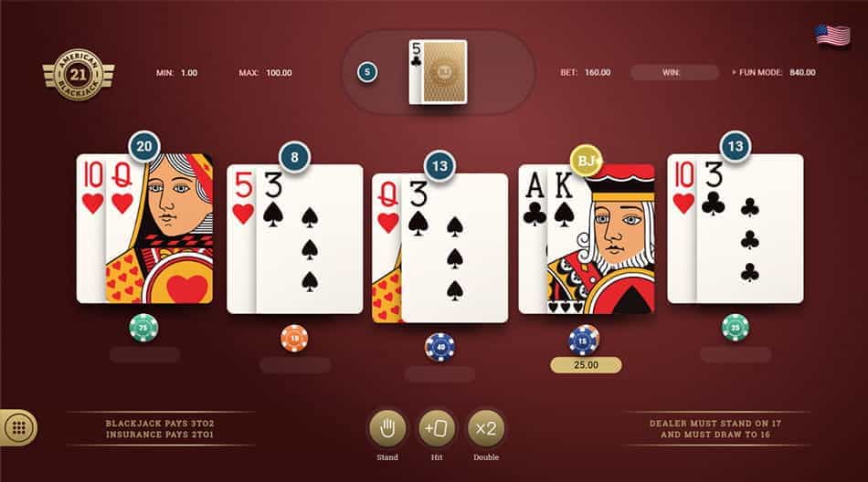The width and height of the screenshot is (868, 482).
Task: Click the Queen of hearts in the 20 hand
Action: point(159,228)
